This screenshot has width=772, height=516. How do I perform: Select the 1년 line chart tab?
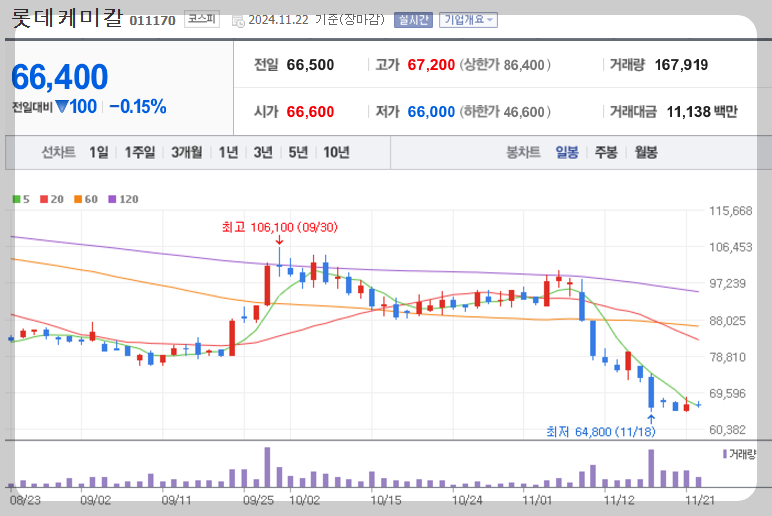pyautogui.click(x=228, y=153)
